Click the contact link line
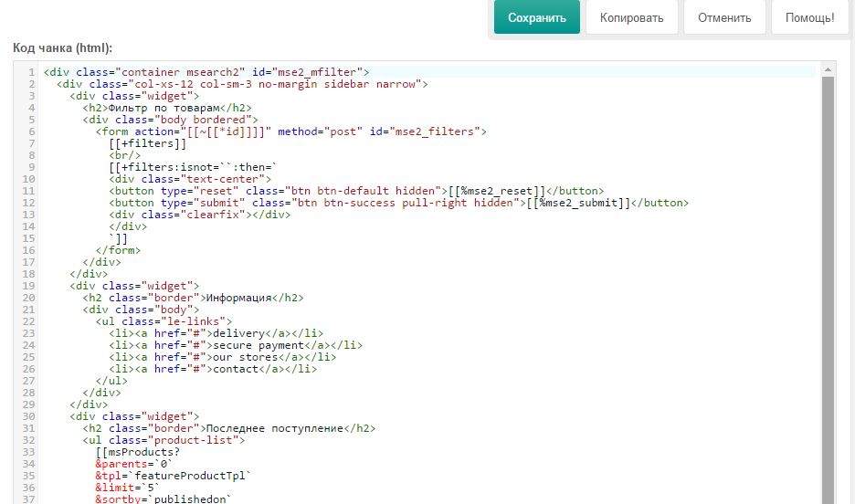 [213, 369]
